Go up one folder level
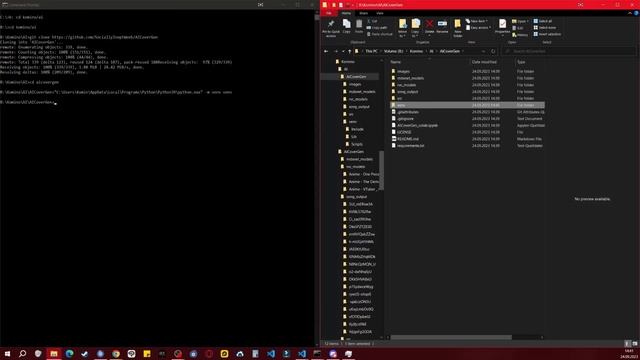 [349, 51]
